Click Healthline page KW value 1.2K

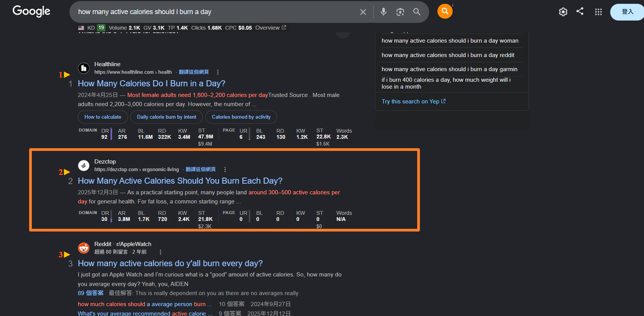click(302, 137)
